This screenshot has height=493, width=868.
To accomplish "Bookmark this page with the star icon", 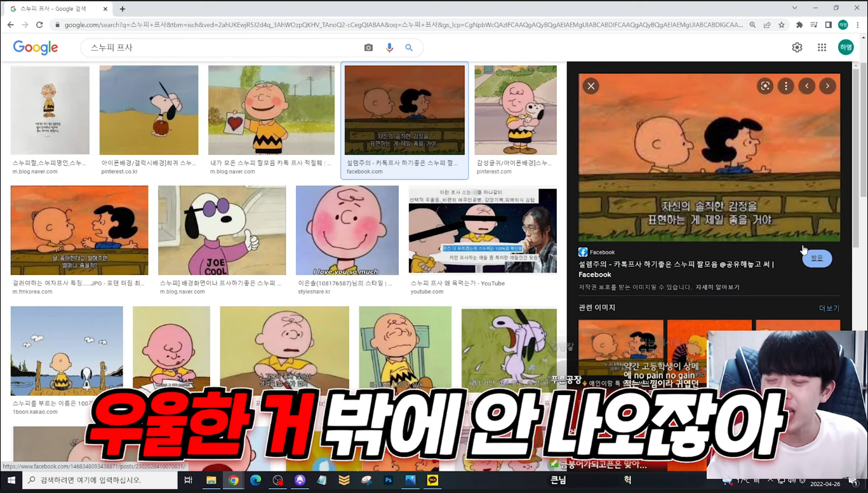I will [782, 25].
